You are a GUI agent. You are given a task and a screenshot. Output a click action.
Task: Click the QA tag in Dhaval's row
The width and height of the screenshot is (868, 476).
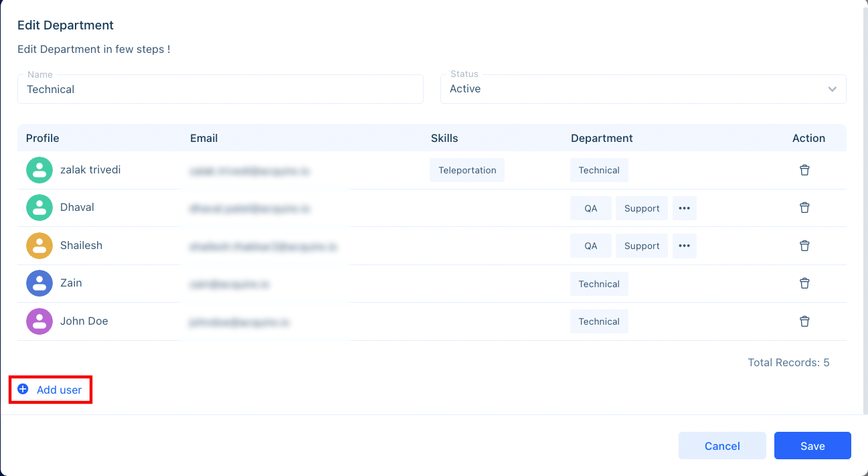pos(590,208)
